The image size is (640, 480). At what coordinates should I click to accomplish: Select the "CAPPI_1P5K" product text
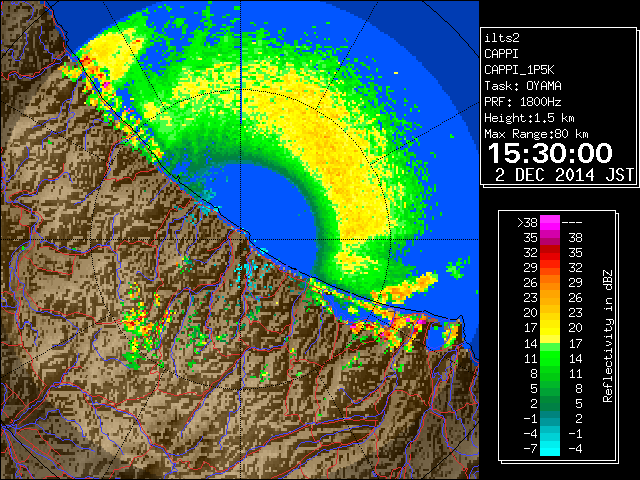(x=519, y=70)
